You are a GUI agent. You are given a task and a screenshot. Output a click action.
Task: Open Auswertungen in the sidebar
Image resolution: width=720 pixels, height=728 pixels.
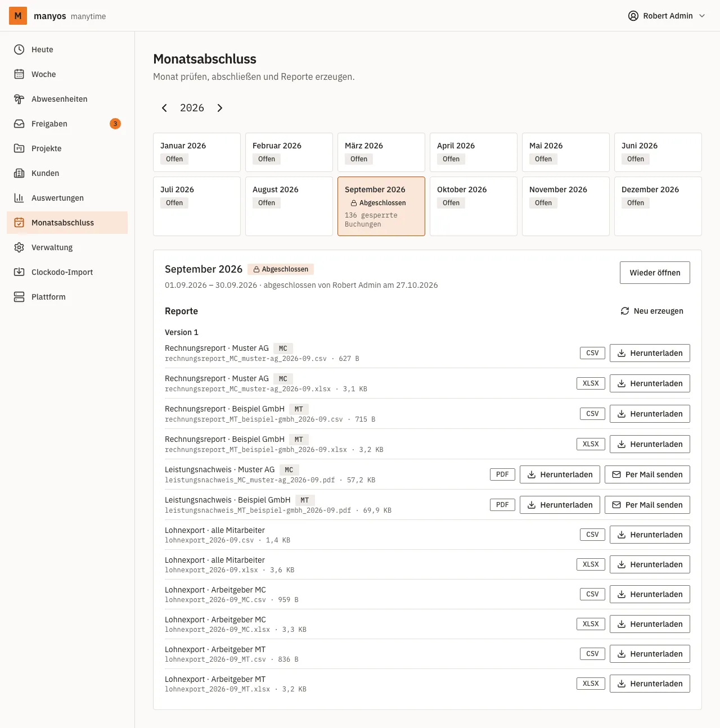coord(67,198)
